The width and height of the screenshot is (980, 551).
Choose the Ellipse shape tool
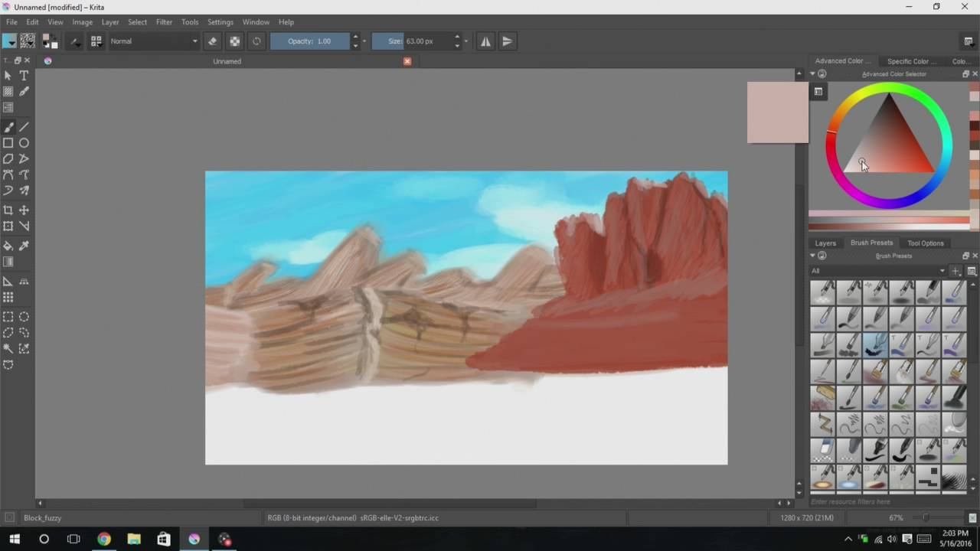[x=24, y=142]
